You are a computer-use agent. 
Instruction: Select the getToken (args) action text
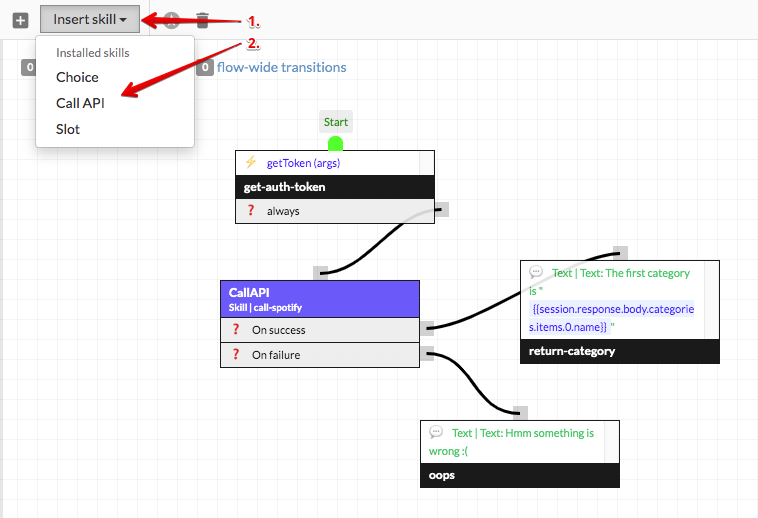(x=303, y=163)
